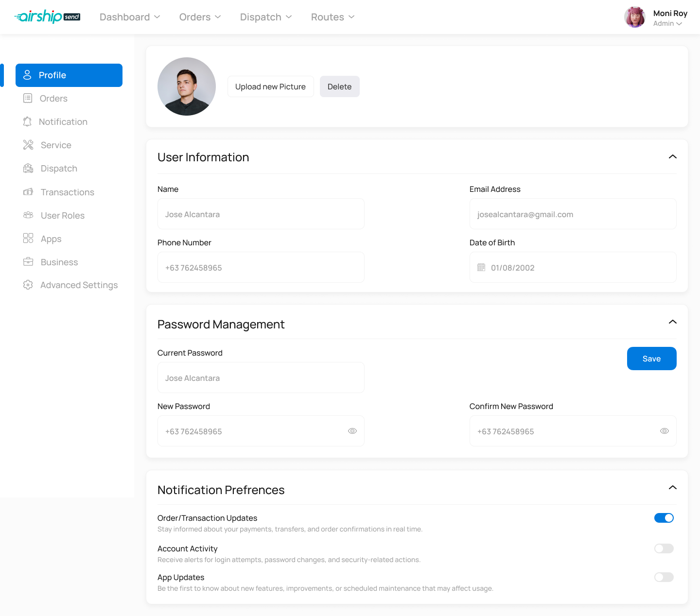Click the Service tools icon in sidebar
The height and width of the screenshot is (616, 700).
pyautogui.click(x=28, y=145)
